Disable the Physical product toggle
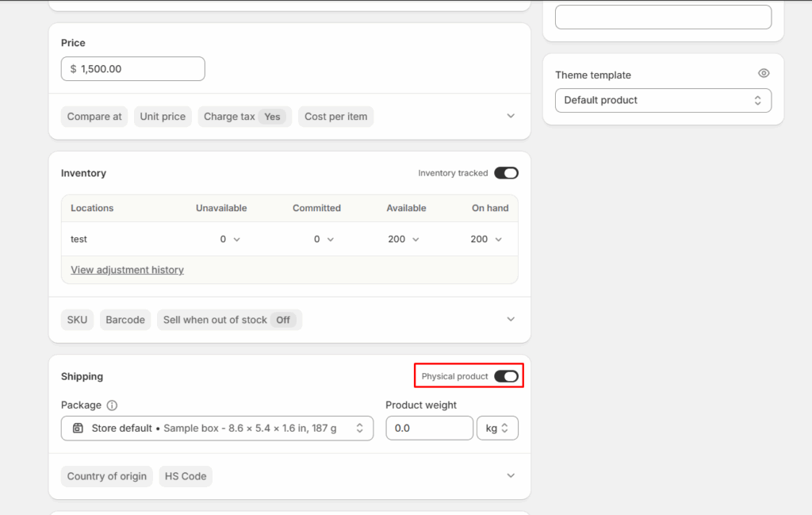812x515 pixels. click(x=506, y=376)
